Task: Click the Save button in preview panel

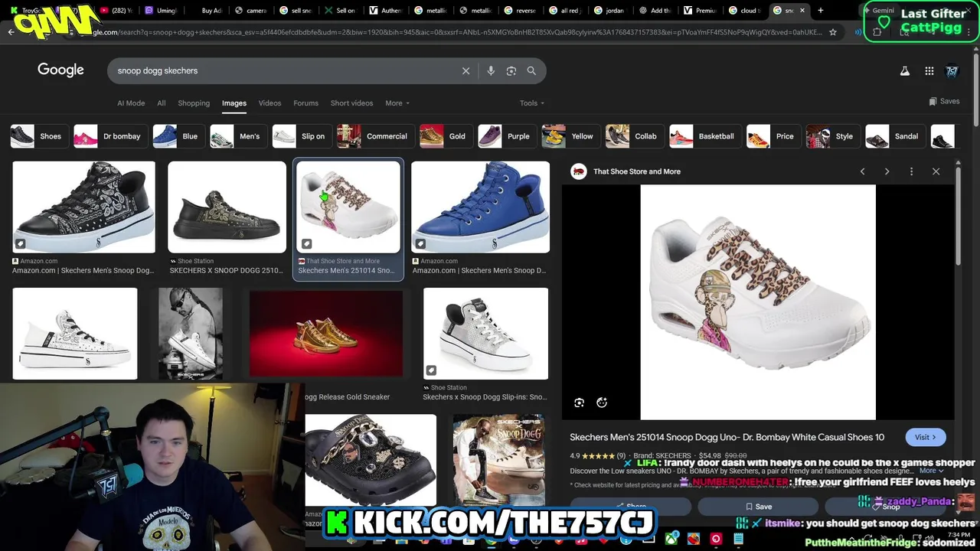Action: pos(758,507)
